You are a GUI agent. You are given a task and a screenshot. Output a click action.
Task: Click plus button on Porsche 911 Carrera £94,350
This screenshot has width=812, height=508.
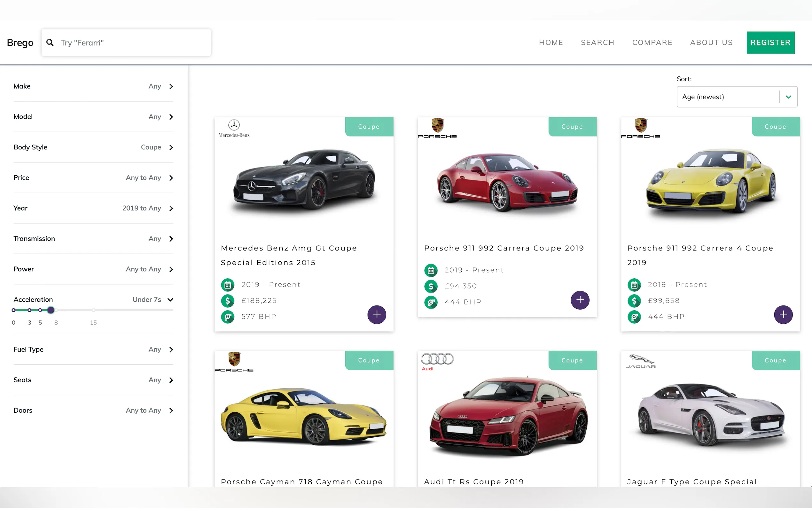coord(580,300)
